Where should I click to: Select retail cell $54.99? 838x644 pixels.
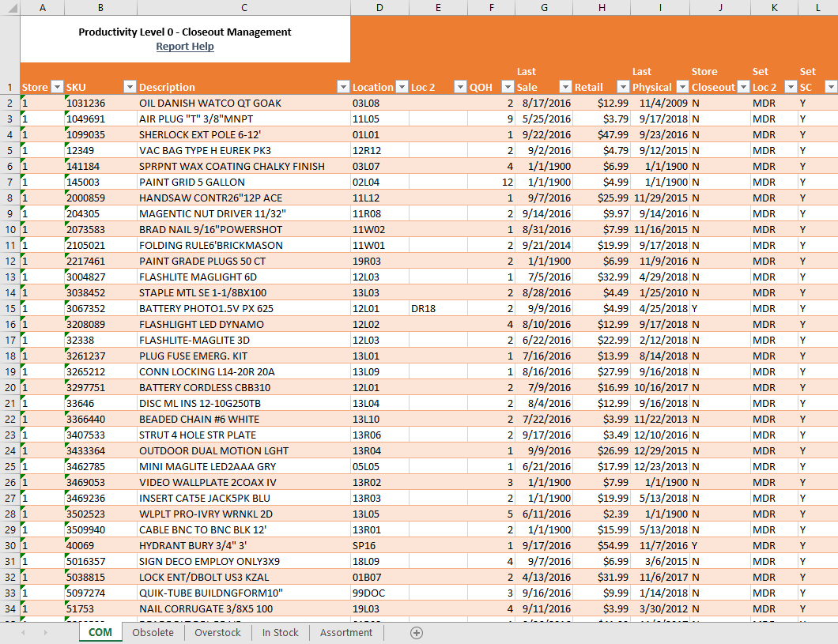[x=602, y=546]
